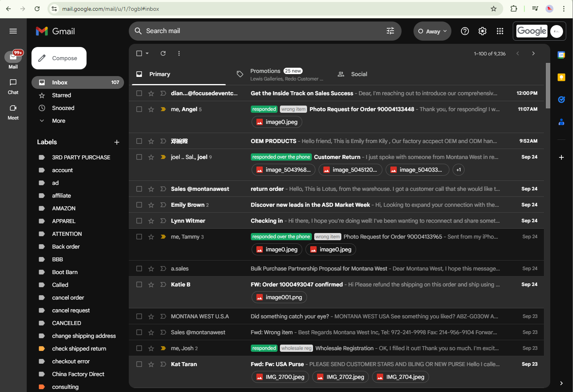Refresh the inbox

163,53
